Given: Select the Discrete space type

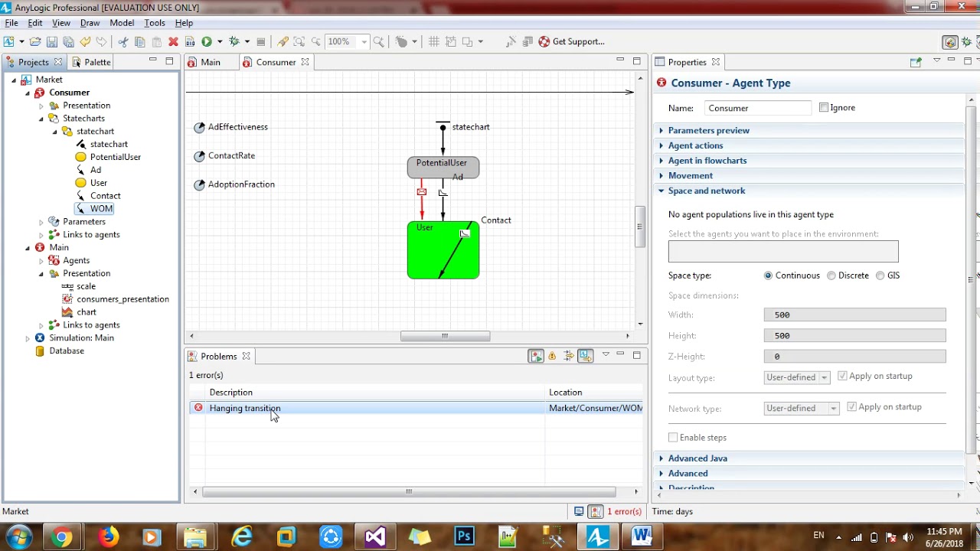Looking at the screenshot, I should click(831, 275).
